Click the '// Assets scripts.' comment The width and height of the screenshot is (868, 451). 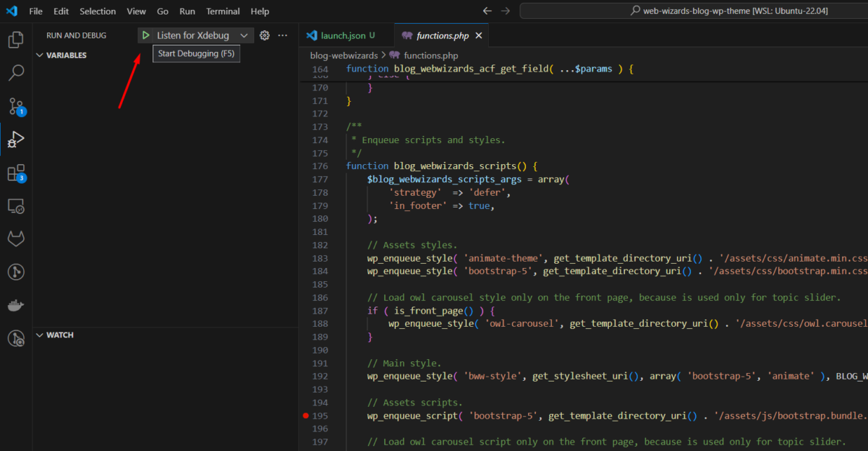point(414,403)
